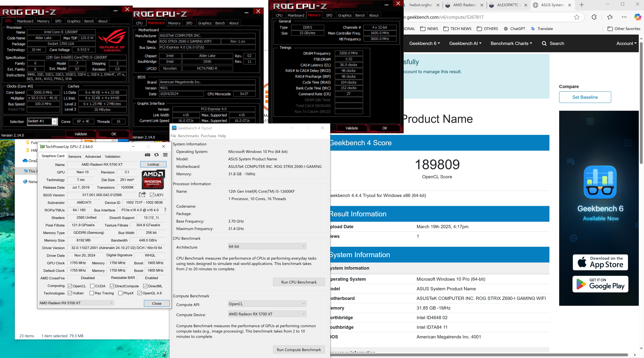Viewport: 644px width, 358px height.
Task: Open Purchase menu in Geekbench 4
Action: 208,136
